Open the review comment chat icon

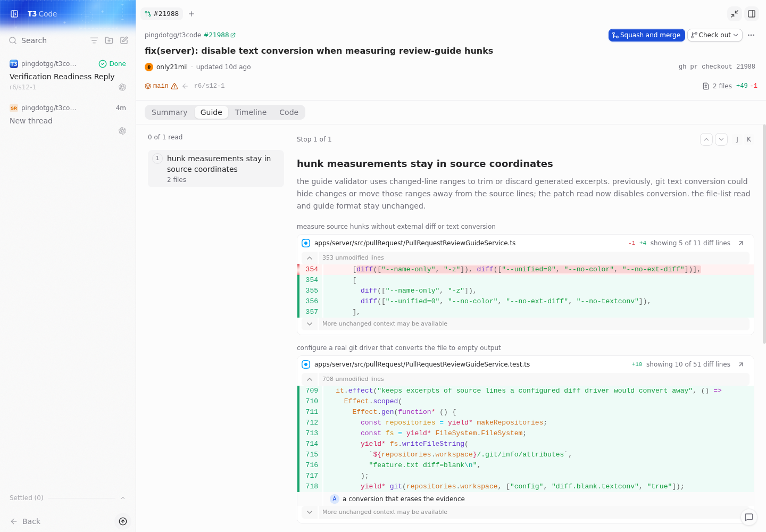click(749, 517)
